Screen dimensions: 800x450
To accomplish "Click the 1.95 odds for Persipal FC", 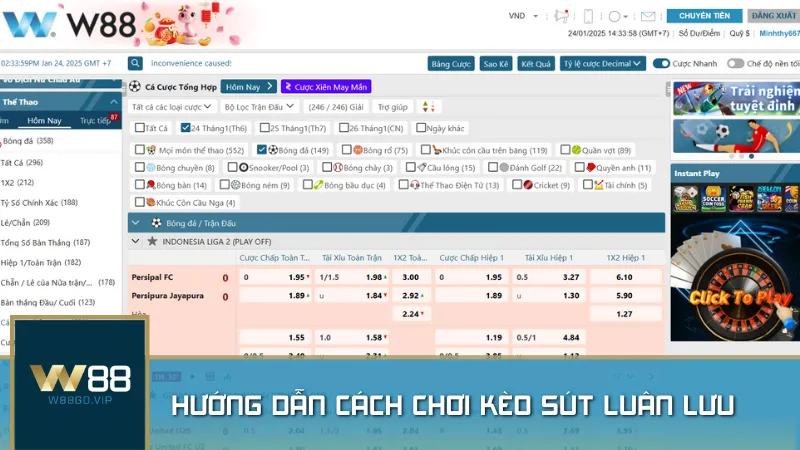I will point(297,277).
